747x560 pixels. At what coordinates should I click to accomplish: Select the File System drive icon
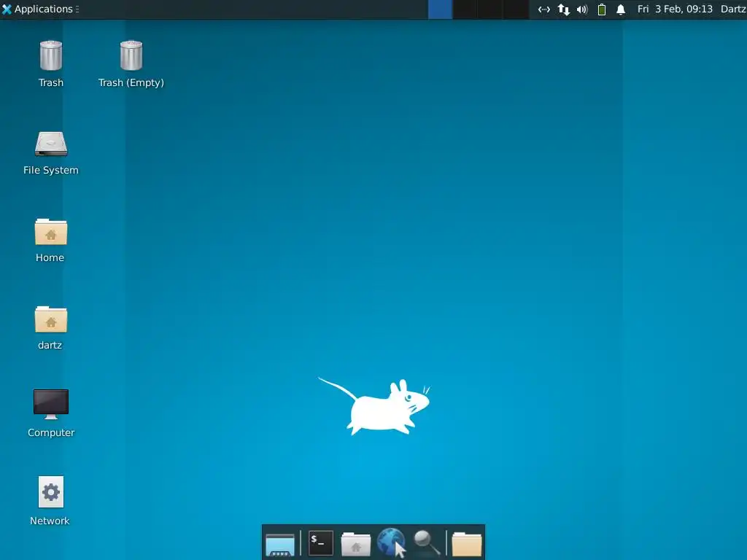(51, 153)
